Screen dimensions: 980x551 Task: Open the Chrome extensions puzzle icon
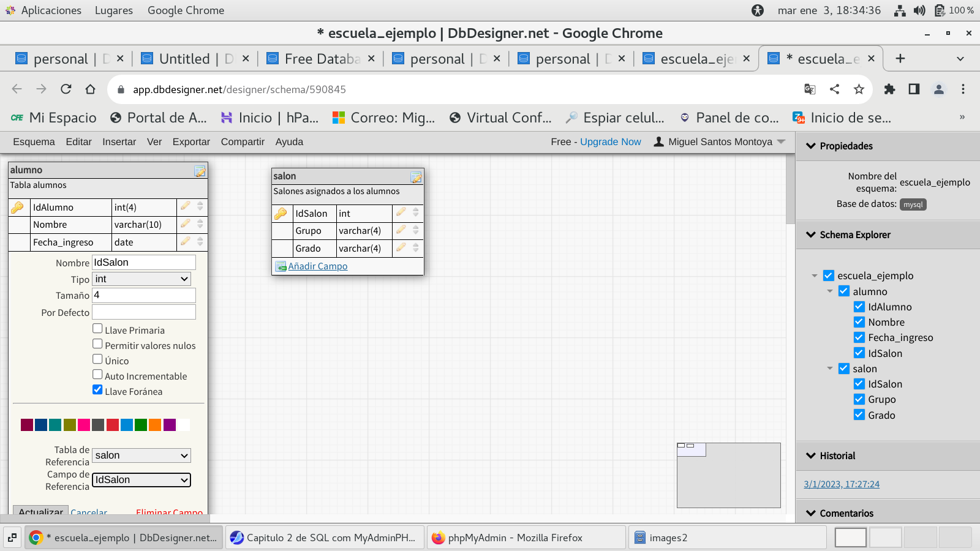(889, 89)
